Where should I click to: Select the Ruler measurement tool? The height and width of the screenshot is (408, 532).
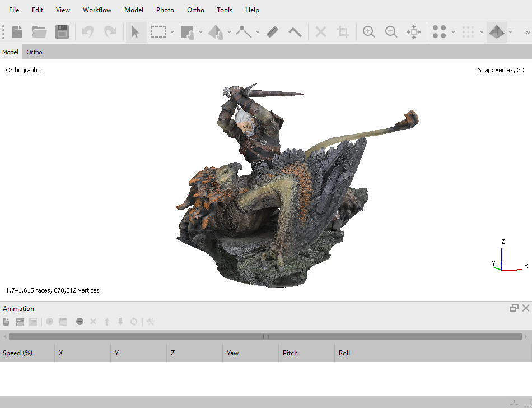pyautogui.click(x=273, y=32)
